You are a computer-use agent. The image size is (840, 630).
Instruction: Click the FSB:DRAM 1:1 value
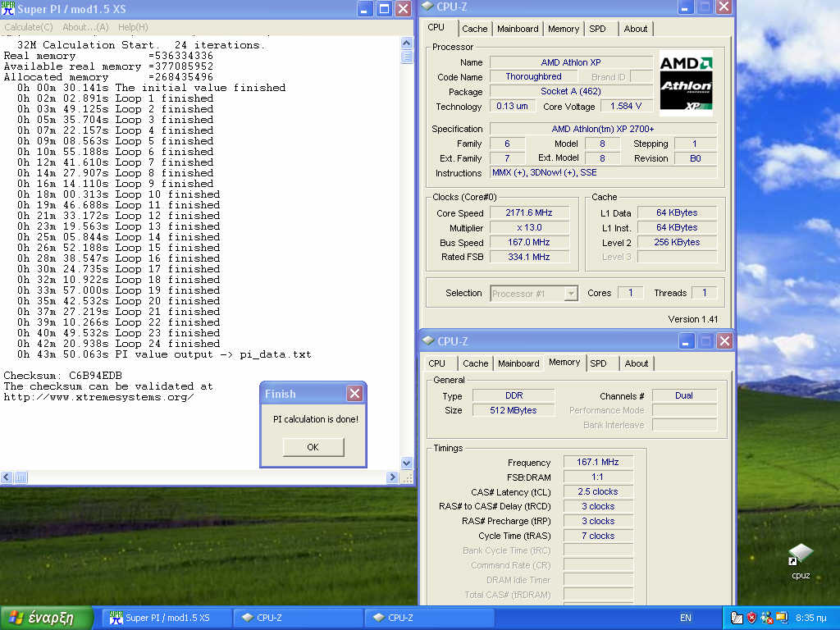(x=598, y=477)
